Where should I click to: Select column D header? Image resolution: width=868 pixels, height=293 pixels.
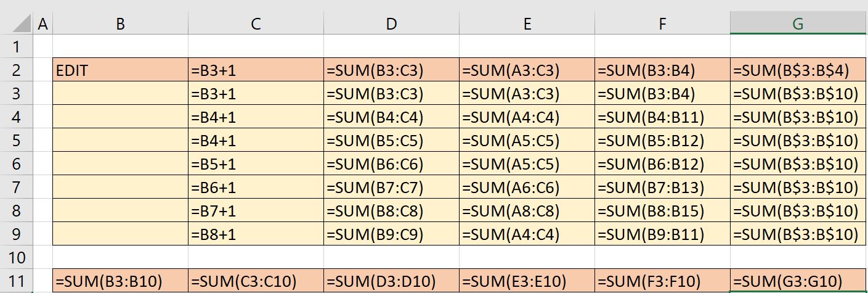[391, 24]
